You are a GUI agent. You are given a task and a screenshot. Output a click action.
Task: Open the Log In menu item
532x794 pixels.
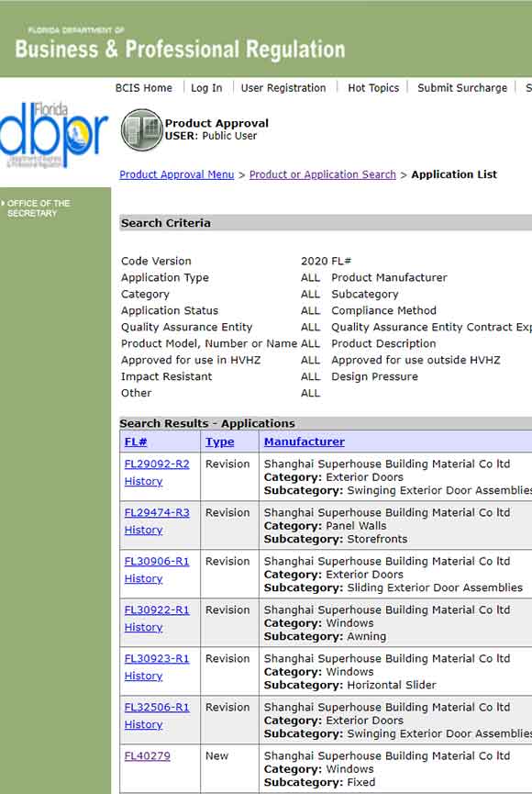(x=206, y=87)
